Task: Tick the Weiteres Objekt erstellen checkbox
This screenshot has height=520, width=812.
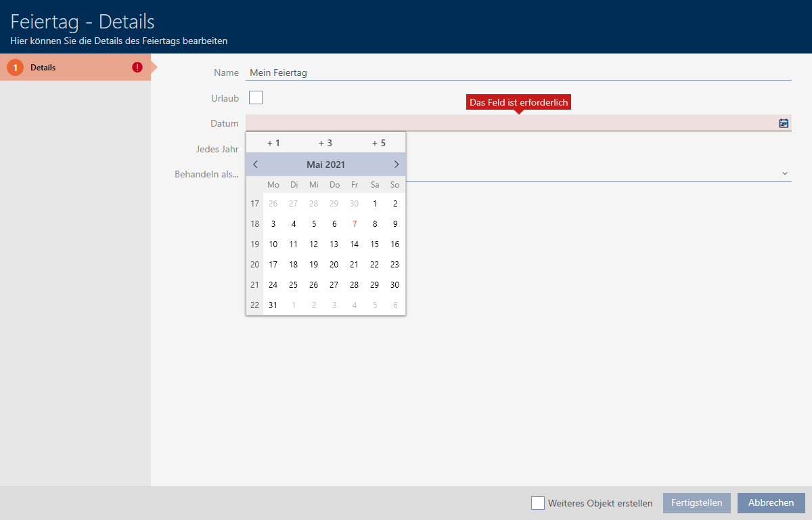Action: tap(538, 503)
